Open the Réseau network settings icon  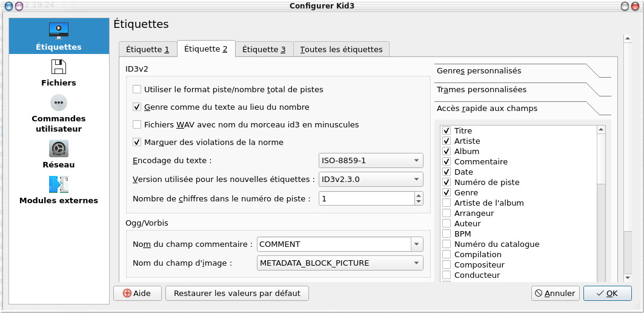58,149
